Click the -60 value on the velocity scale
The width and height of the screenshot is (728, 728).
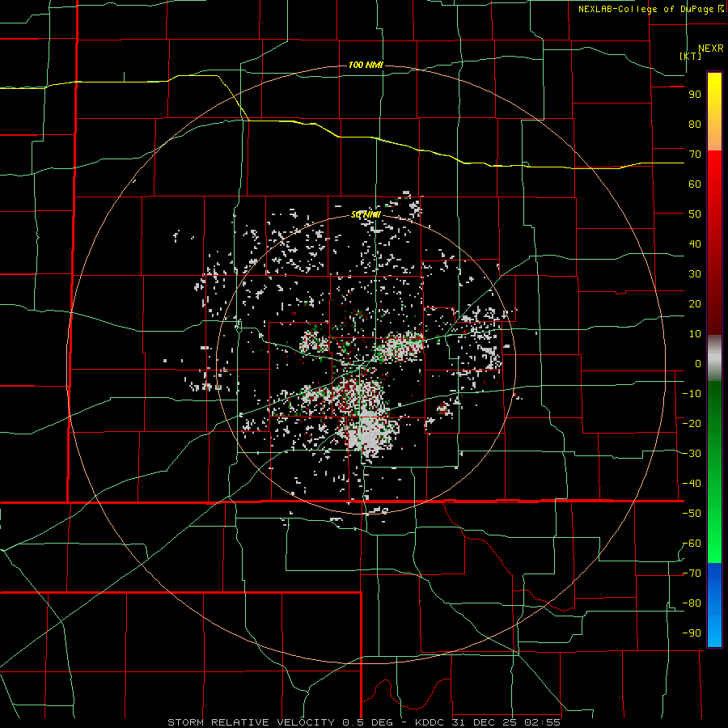[692, 544]
